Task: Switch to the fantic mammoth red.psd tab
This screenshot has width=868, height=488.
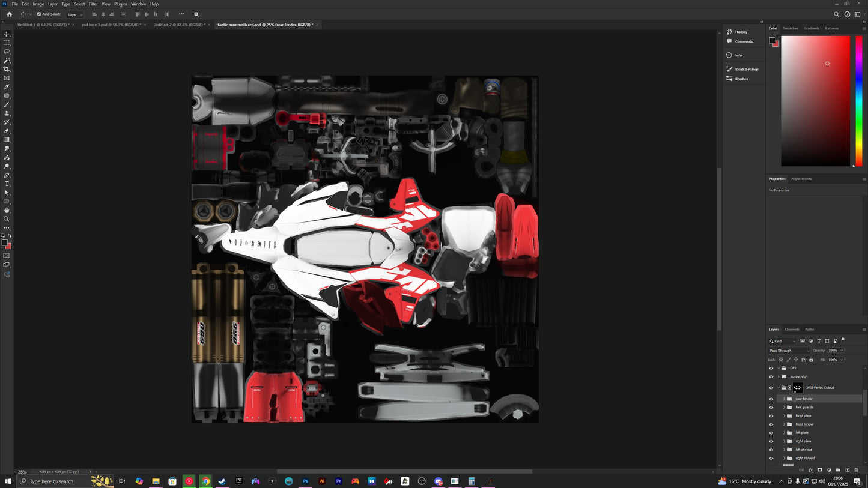Action: click(x=264, y=25)
